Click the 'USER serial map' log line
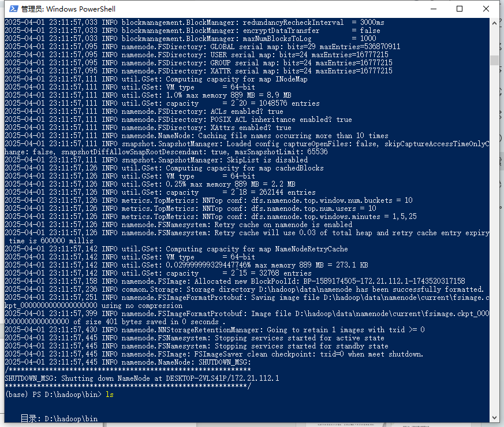The height and width of the screenshot is (427, 504). tap(197, 55)
